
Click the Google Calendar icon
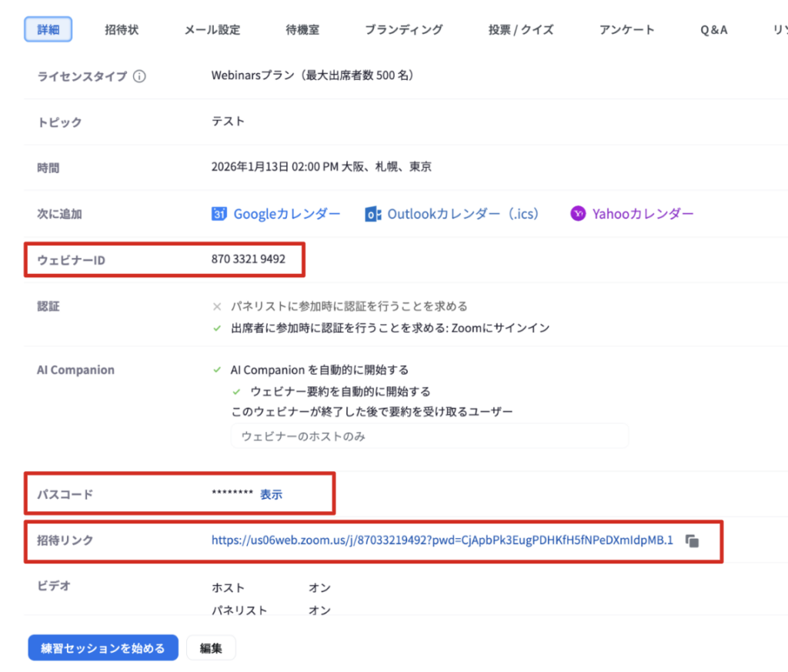tap(219, 214)
